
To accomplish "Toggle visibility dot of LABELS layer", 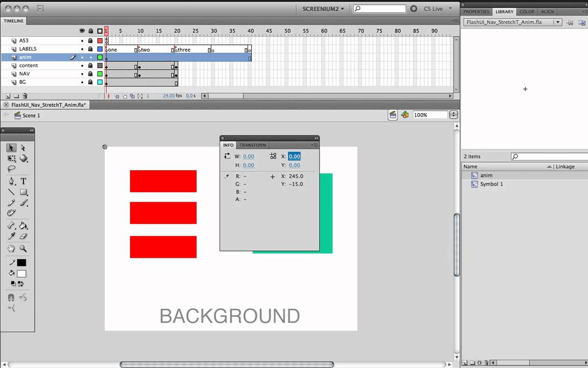I will (82, 49).
